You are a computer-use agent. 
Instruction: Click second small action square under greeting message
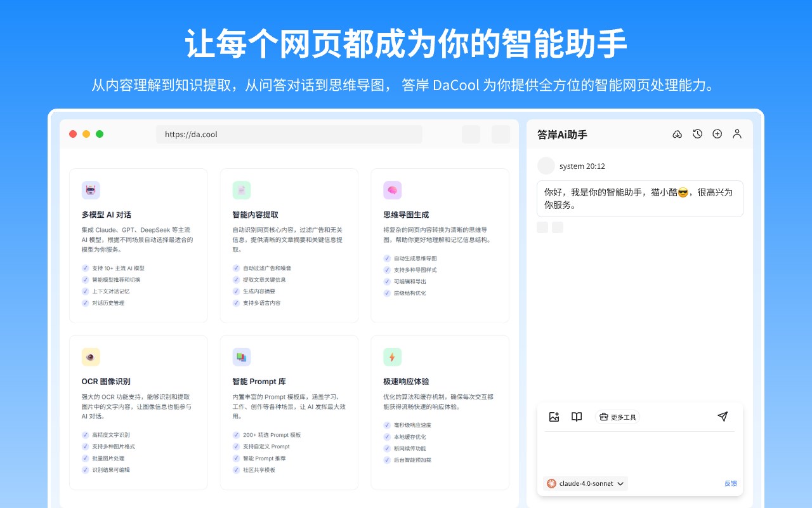[558, 227]
